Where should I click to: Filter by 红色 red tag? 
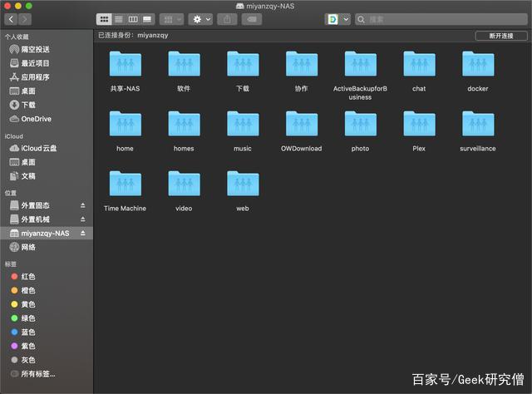pos(47,277)
